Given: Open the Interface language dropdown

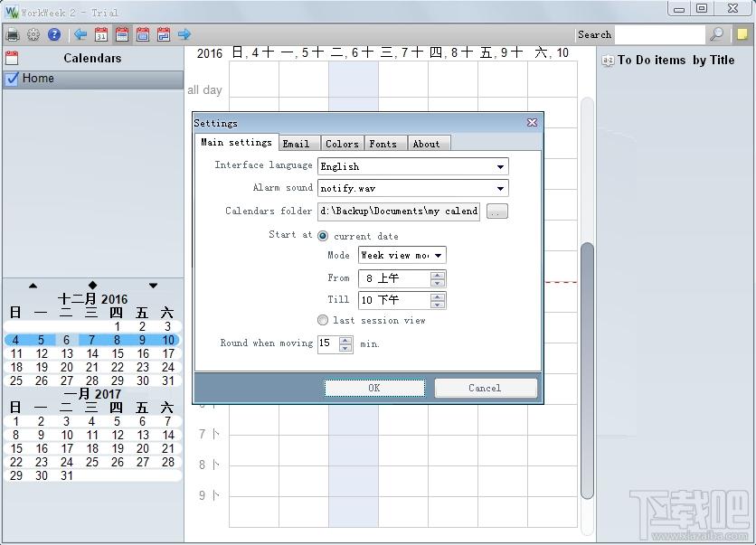Looking at the screenshot, I should click(412, 166).
